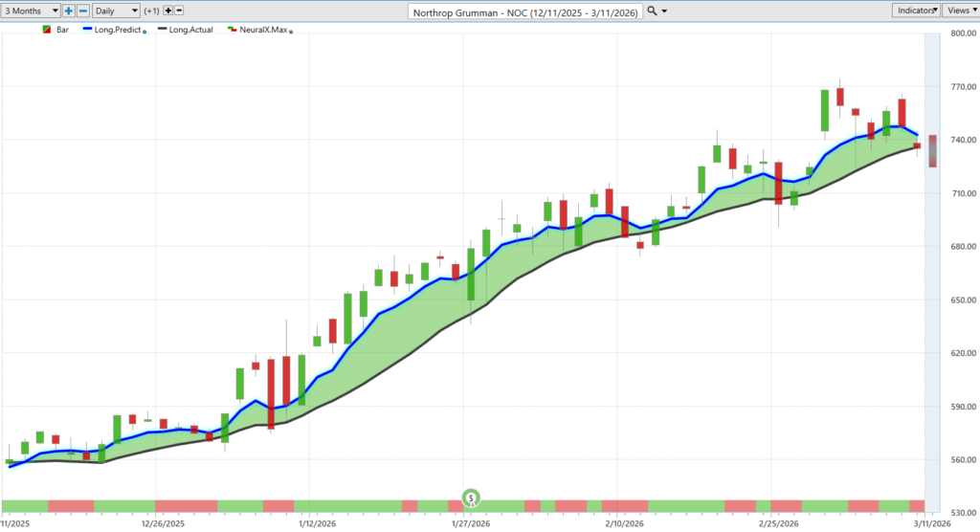The height and width of the screenshot is (532, 980).
Task: Click the 560.00 price axis label
Action: point(963,459)
